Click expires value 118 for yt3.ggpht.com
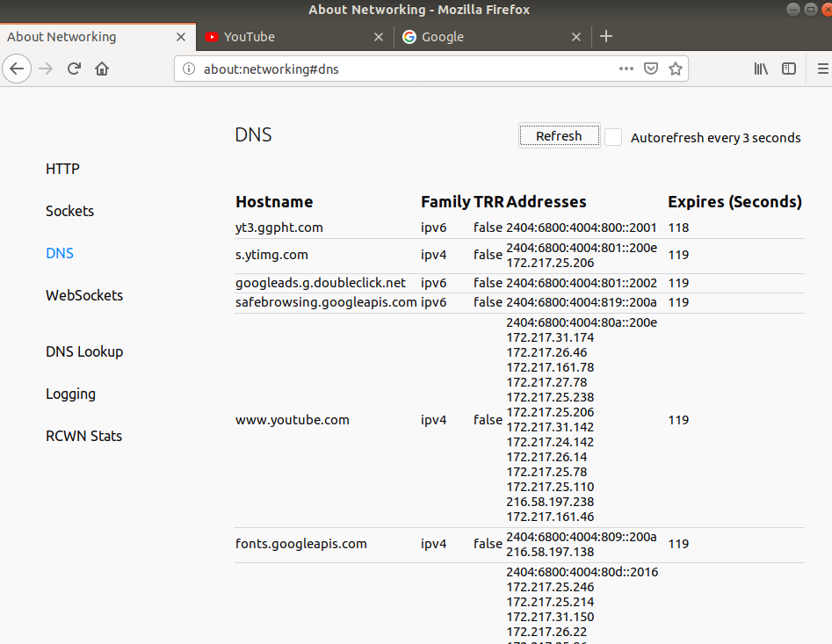This screenshot has height=644, width=832. pyautogui.click(x=678, y=228)
